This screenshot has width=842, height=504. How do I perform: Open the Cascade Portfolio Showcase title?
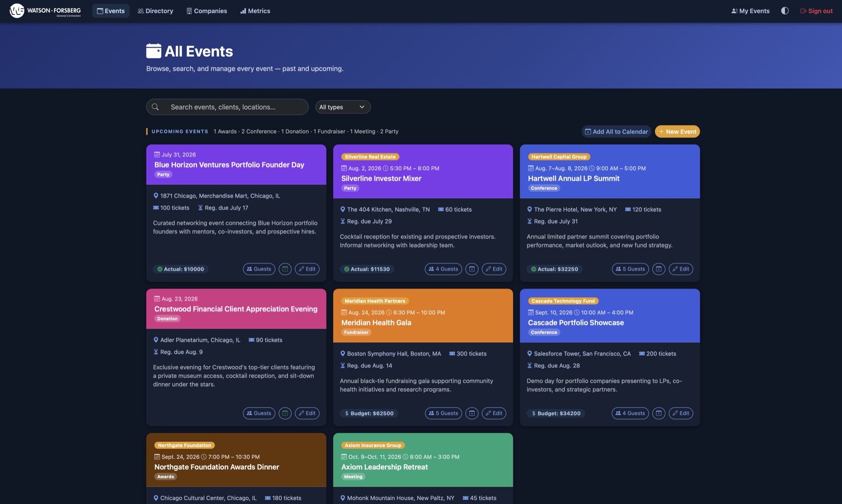coord(576,323)
